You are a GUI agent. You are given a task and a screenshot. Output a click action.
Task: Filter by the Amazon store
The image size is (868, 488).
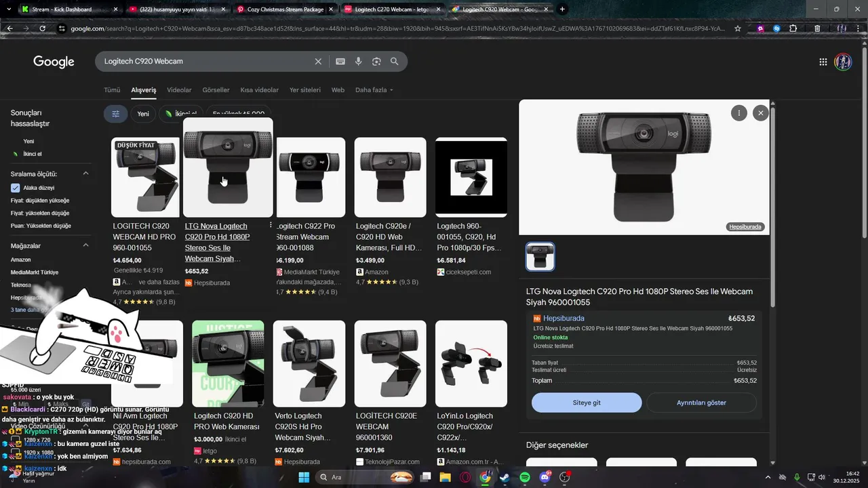coord(20,260)
